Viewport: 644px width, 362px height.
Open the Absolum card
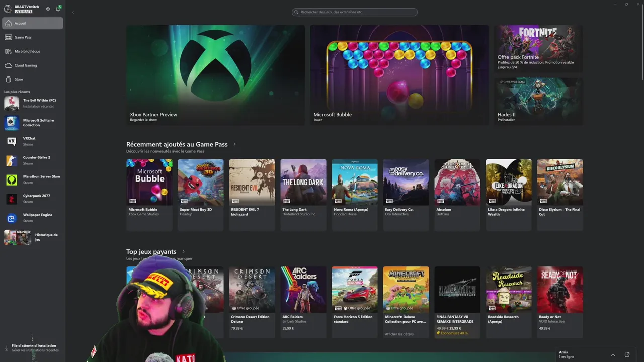click(457, 195)
